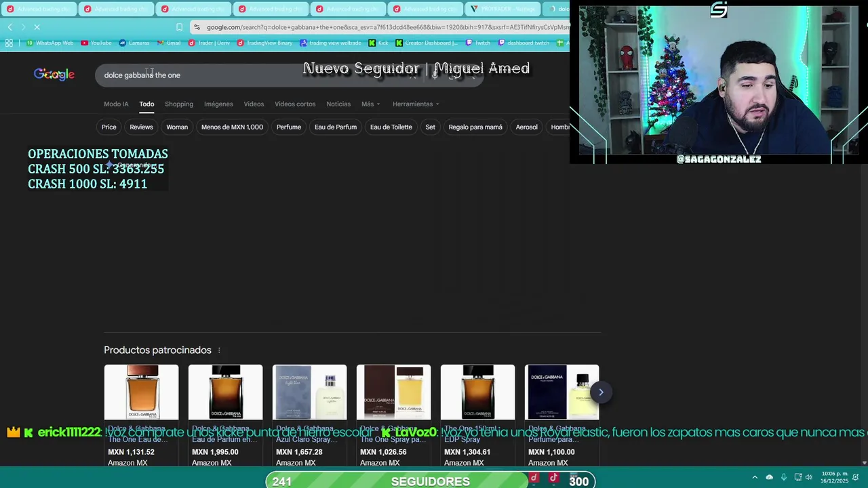Open the Trader | Deriv bookmark
The width and height of the screenshot is (868, 488).
[x=209, y=43]
